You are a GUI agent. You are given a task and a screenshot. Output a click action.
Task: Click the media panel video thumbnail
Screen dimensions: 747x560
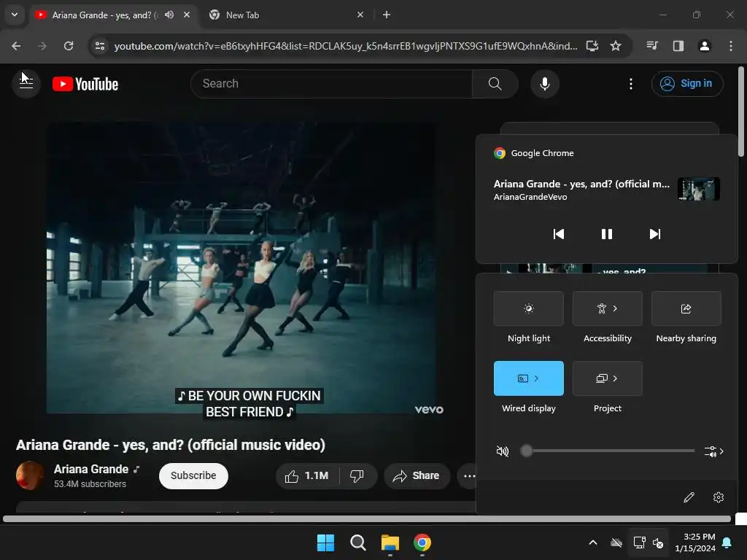point(698,189)
